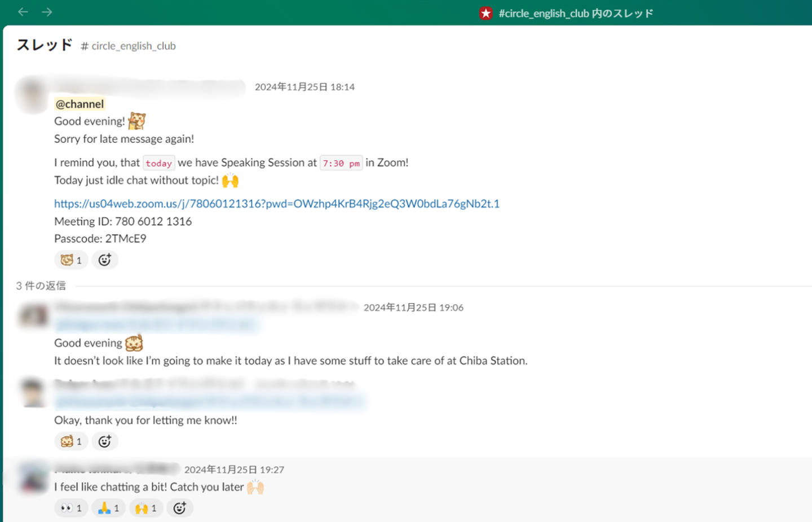Go forward with the right arrow
This screenshot has height=522, width=812.
[x=47, y=12]
